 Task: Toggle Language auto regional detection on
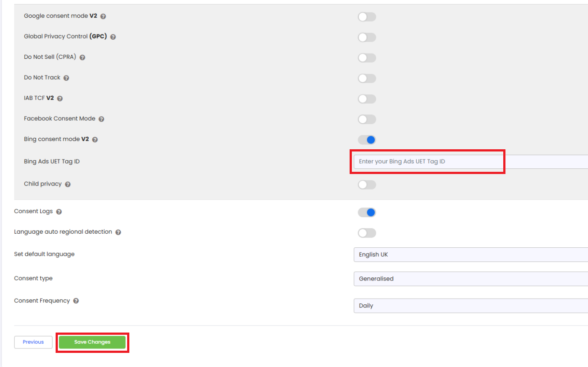click(367, 233)
